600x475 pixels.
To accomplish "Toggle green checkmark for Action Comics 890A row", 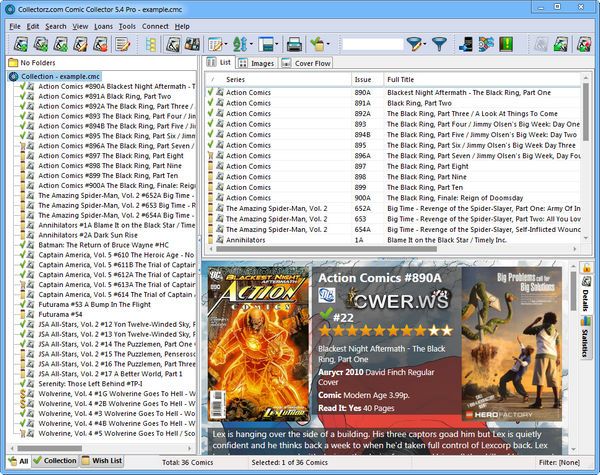I will (x=211, y=91).
